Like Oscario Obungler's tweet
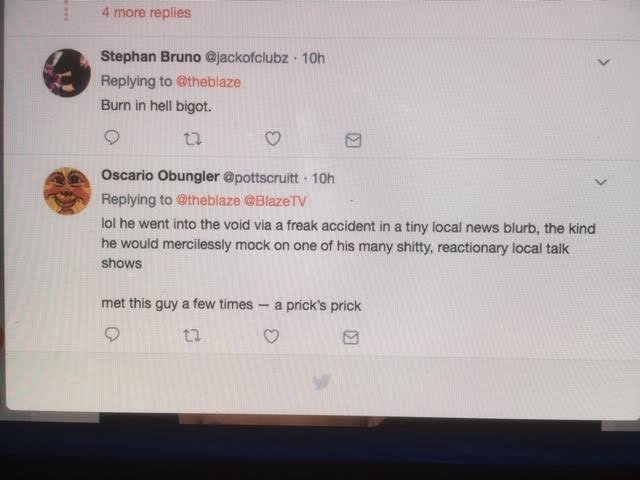 pos(271,336)
